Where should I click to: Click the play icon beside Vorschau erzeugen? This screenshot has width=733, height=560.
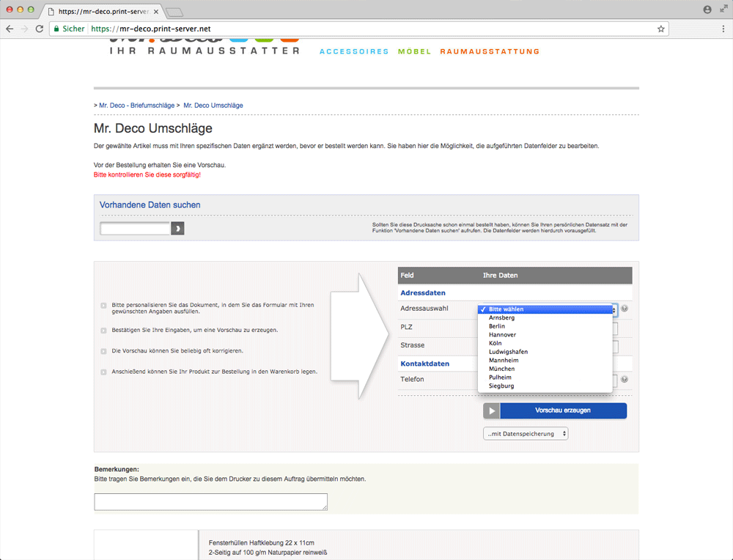(491, 411)
